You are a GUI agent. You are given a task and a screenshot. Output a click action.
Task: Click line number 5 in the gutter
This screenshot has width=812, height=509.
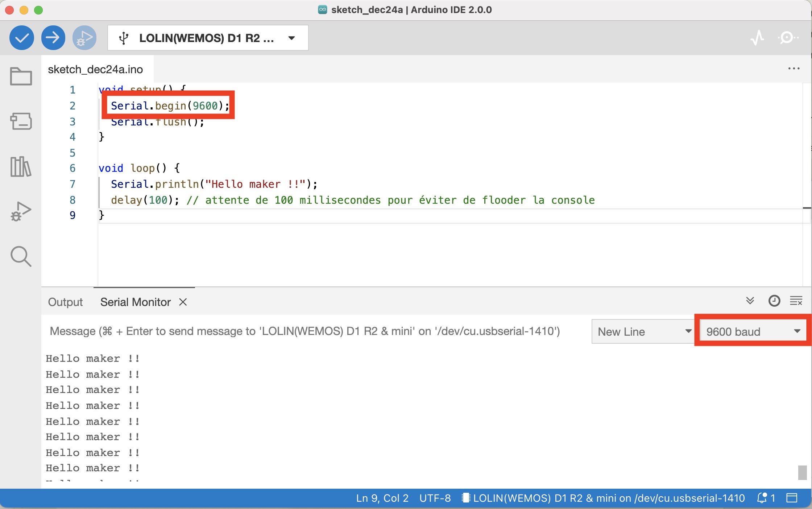[72, 153]
